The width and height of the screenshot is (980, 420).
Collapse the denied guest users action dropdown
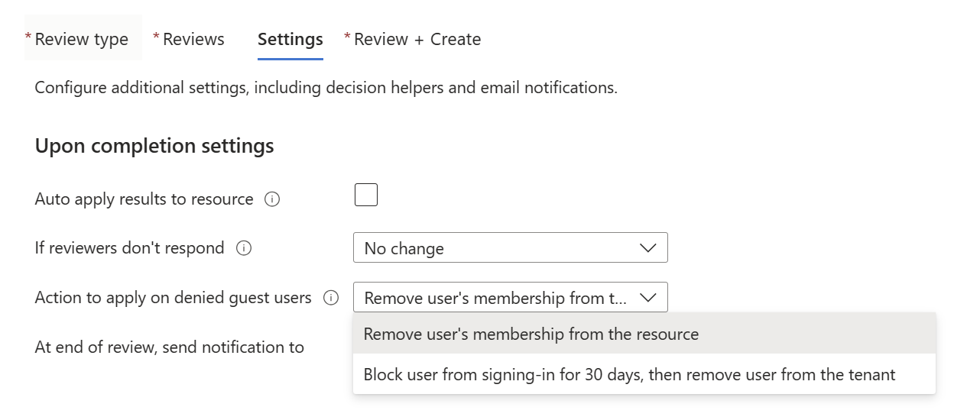coord(511,297)
